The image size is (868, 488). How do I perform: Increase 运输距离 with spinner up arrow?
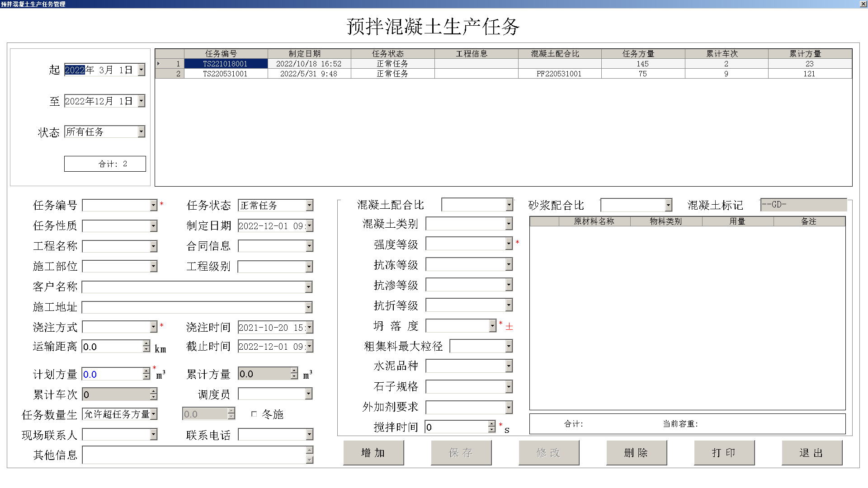coord(146,344)
